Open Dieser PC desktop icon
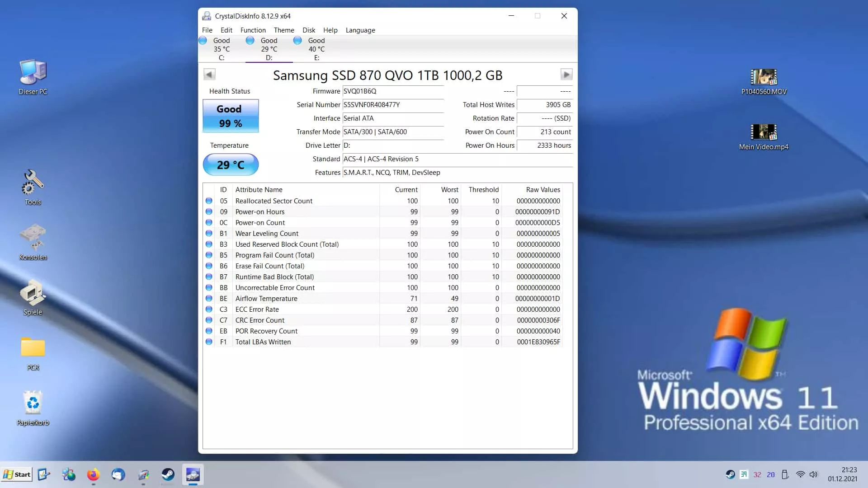The height and width of the screenshot is (488, 868). click(33, 77)
